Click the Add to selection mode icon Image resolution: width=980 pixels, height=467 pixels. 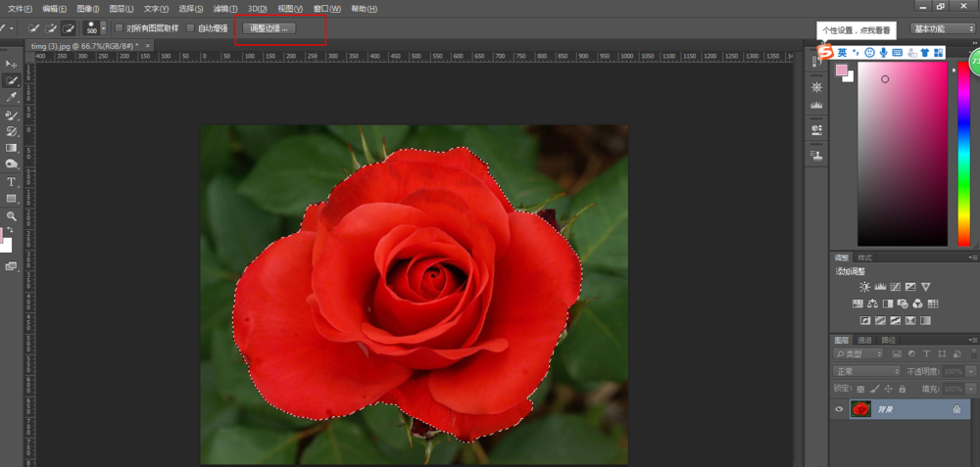pyautogui.click(x=51, y=28)
